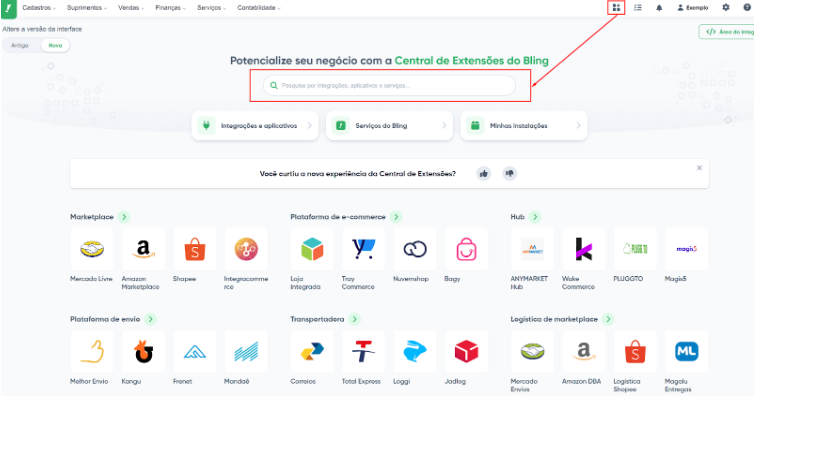The image size is (819, 460).
Task: Click the thumbs down feedback icon
Action: click(510, 173)
